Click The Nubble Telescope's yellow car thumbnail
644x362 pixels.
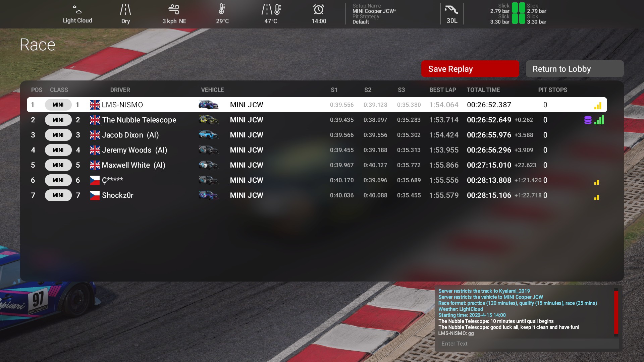click(208, 120)
